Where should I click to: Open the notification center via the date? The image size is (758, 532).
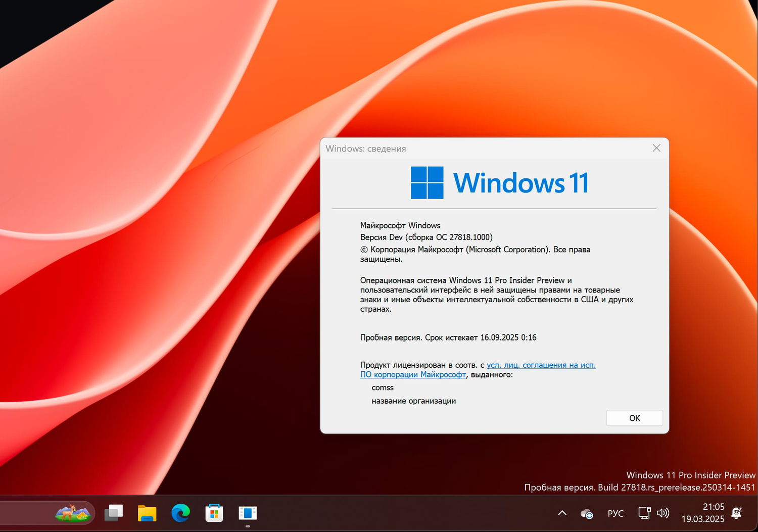pyautogui.click(x=702, y=519)
